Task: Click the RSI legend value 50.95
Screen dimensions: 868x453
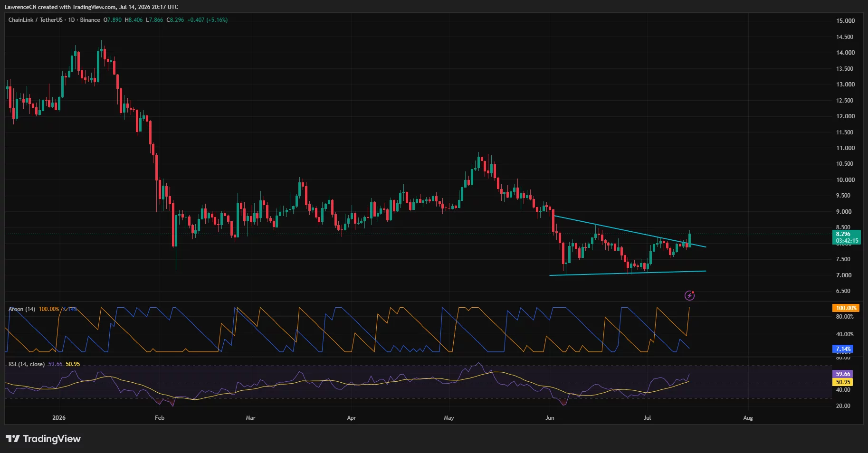Action: [x=73, y=364]
